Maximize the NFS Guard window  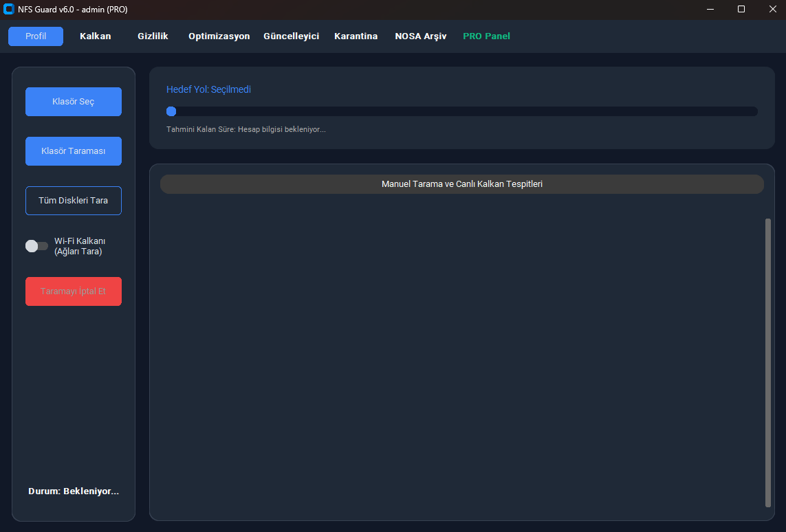(741, 9)
